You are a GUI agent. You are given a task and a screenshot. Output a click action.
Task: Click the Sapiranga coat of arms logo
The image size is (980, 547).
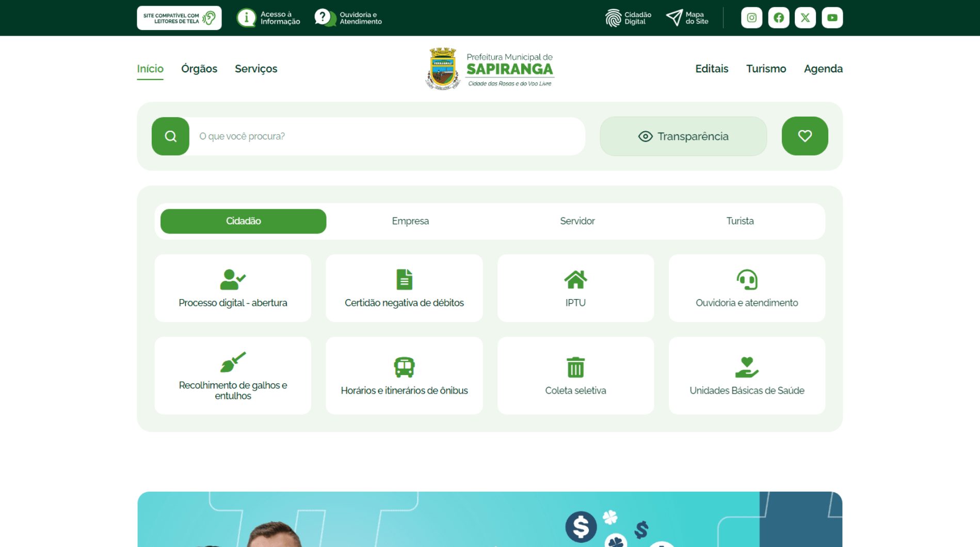pos(442,69)
